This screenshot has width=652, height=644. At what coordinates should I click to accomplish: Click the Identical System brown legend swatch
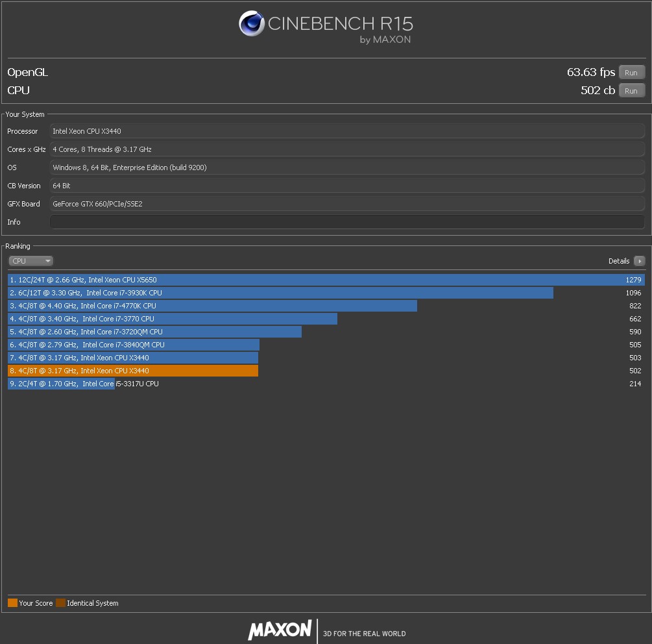(61, 603)
